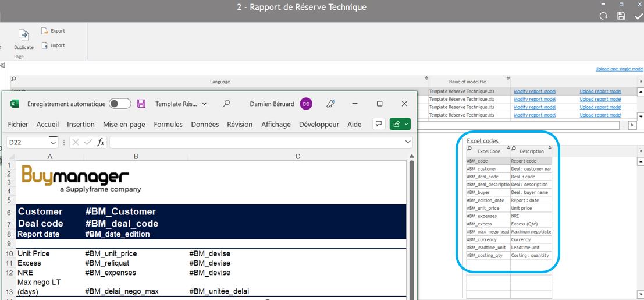Toggle the Enregistrement automatique switch
Screen dimensions: 644x300
(x=120, y=104)
